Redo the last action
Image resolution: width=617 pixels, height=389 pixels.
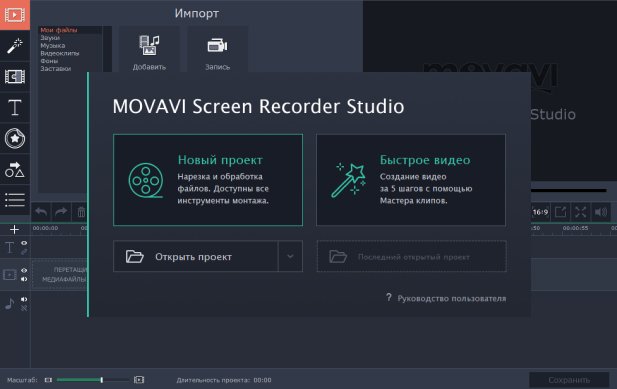click(x=61, y=212)
